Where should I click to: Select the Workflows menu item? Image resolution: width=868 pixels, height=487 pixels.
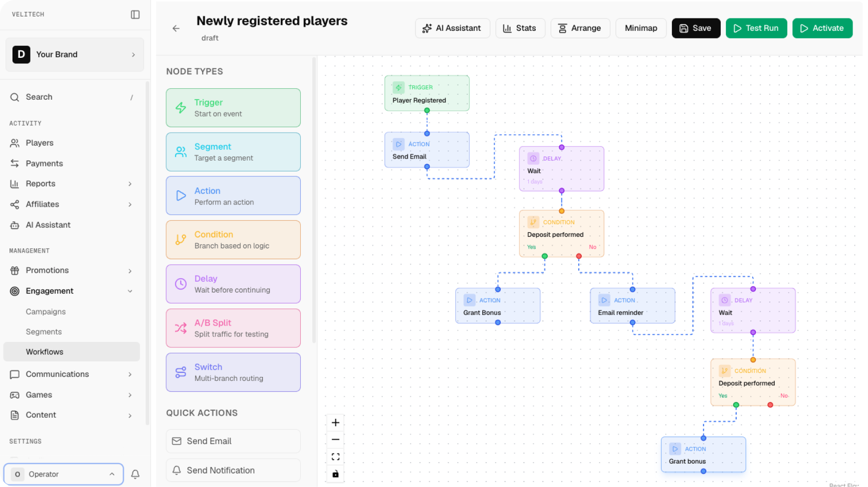tap(71, 351)
